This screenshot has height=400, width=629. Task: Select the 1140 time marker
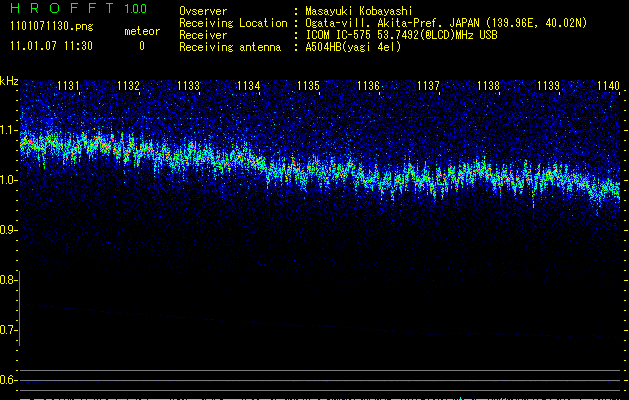click(x=608, y=87)
